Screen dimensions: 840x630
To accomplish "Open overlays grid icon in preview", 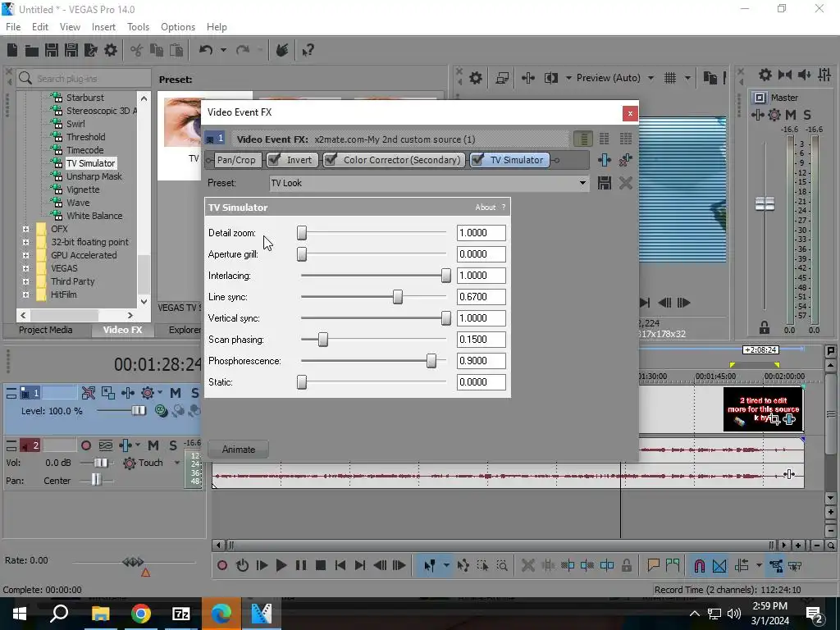I will pos(669,78).
